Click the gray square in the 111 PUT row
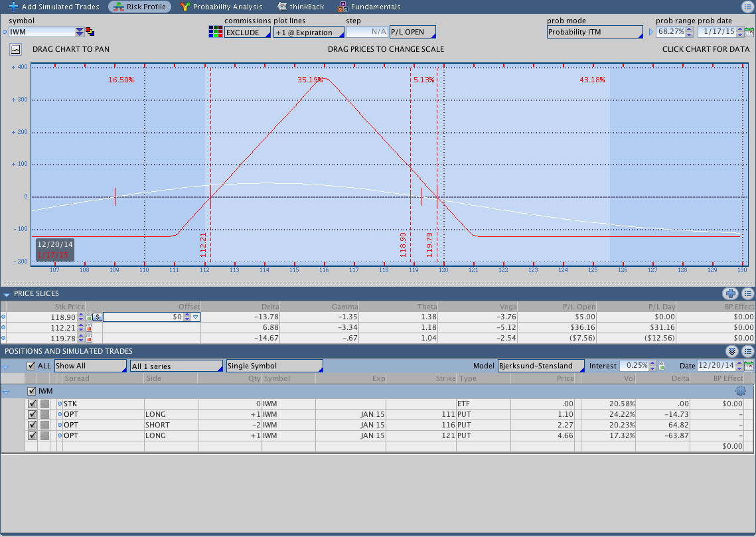Screen dimensions: 756x537 (45, 414)
